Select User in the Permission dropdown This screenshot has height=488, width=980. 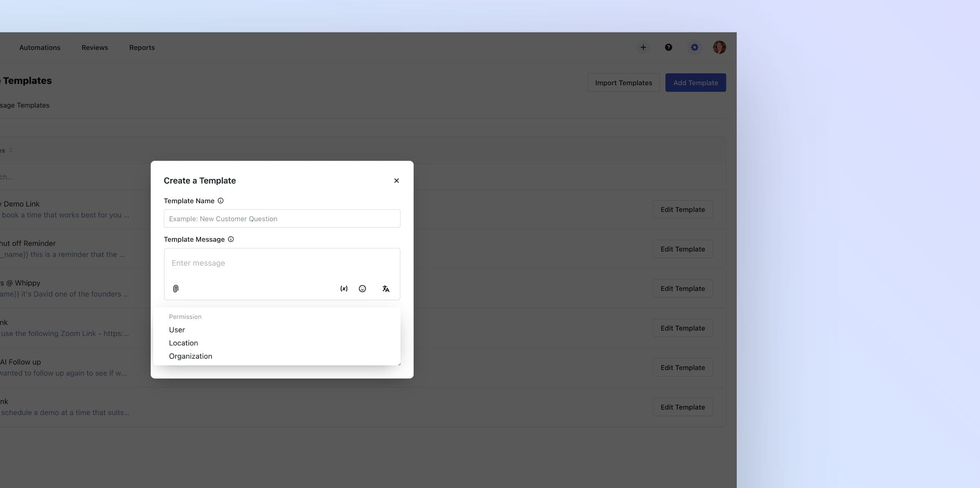point(177,329)
